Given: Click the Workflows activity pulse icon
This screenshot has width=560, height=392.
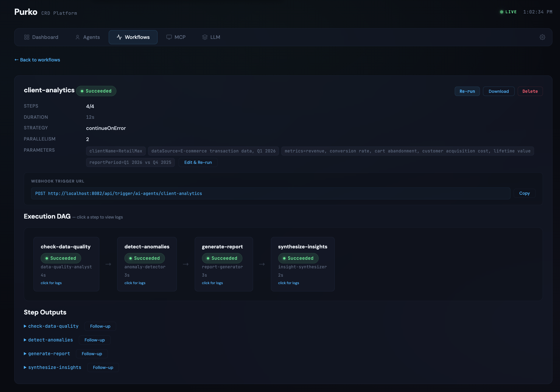Looking at the screenshot, I should pyautogui.click(x=119, y=37).
